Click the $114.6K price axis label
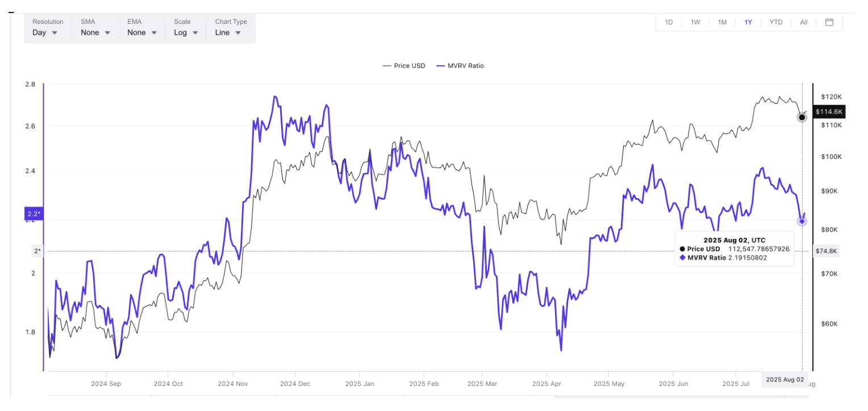 (x=829, y=112)
